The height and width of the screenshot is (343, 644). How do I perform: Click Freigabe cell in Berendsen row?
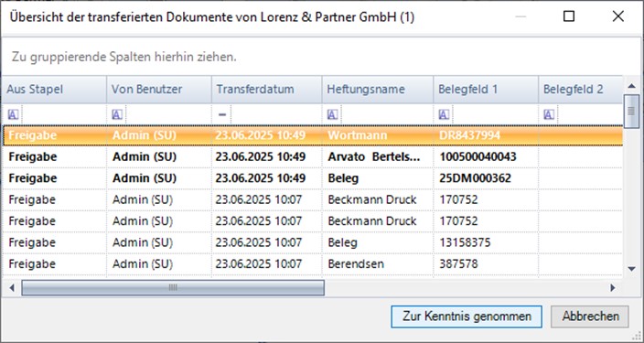pyautogui.click(x=54, y=263)
